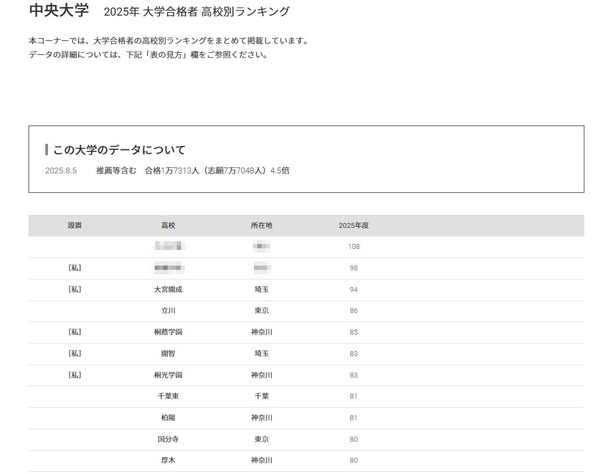Click the school name 国分寺
Screen dimensions: 600x474
pos(168,439)
